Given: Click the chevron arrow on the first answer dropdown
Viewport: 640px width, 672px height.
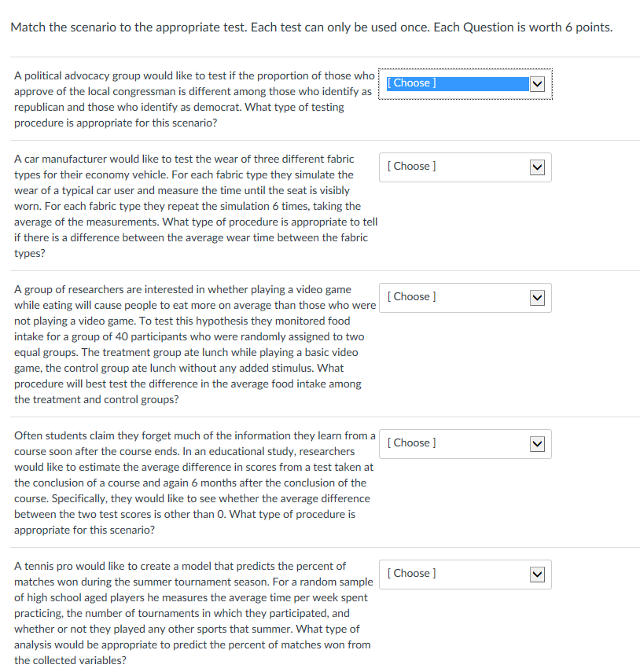Looking at the screenshot, I should point(537,83).
